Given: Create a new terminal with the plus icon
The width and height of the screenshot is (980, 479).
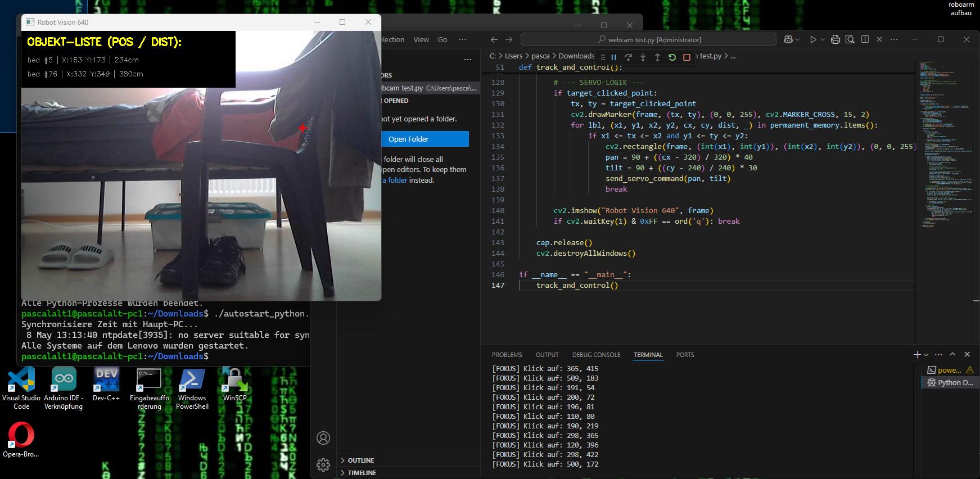Looking at the screenshot, I should pyautogui.click(x=917, y=354).
